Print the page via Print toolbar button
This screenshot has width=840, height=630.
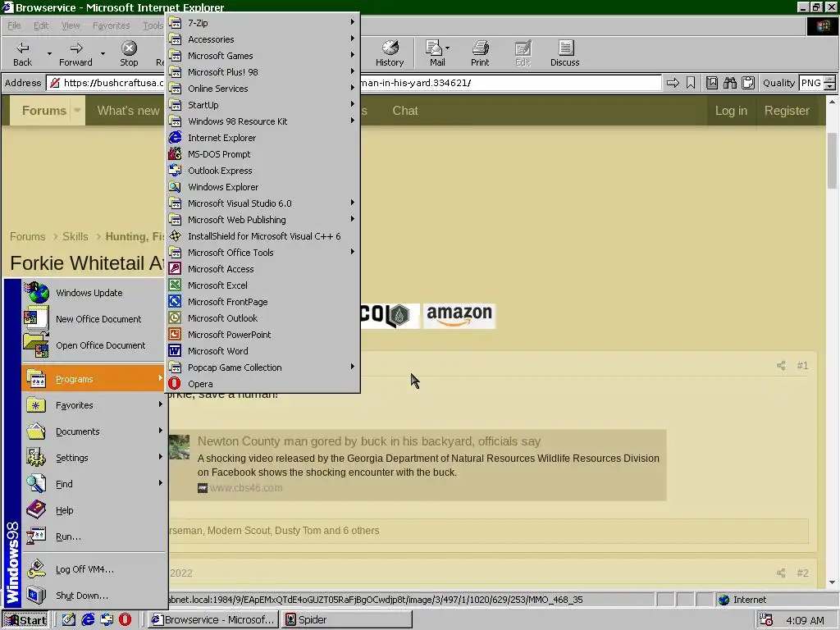(x=480, y=53)
